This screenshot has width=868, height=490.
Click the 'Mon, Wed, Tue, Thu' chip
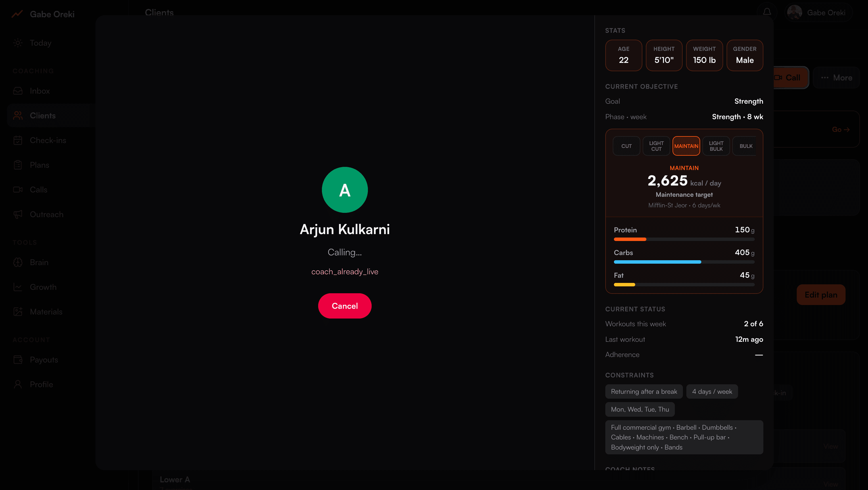(640, 409)
